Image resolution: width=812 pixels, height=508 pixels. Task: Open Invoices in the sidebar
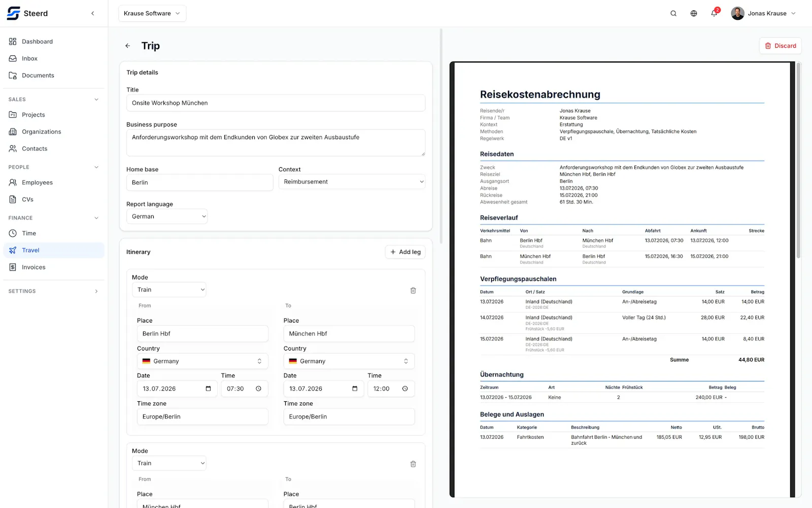click(x=54, y=267)
